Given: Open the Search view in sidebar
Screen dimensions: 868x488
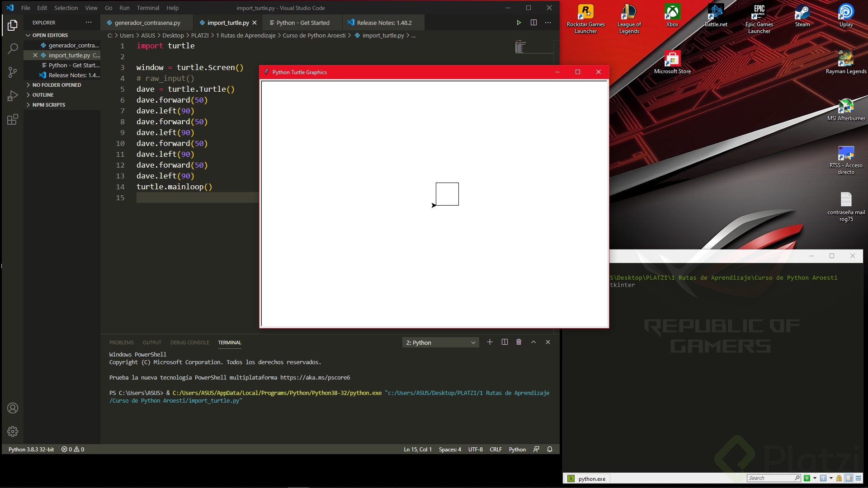Looking at the screenshot, I should [12, 49].
